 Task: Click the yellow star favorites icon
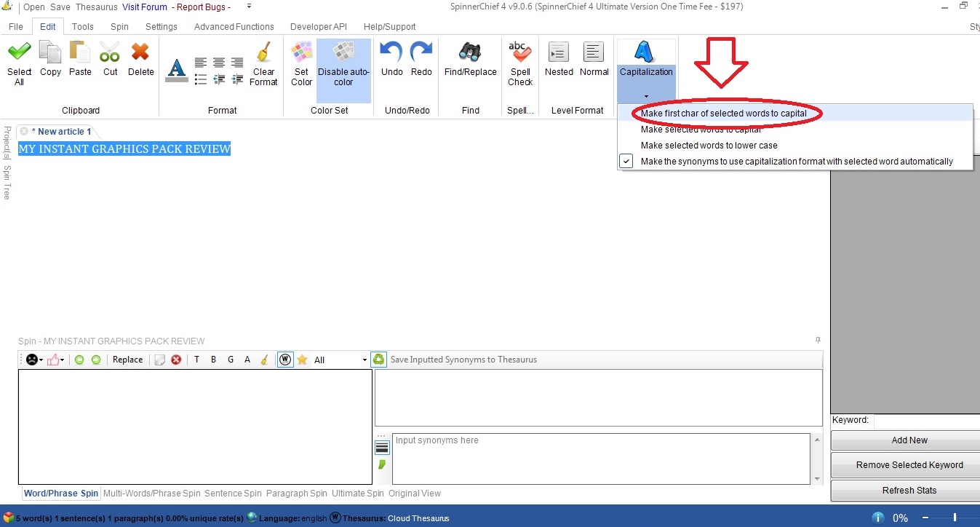tap(302, 360)
